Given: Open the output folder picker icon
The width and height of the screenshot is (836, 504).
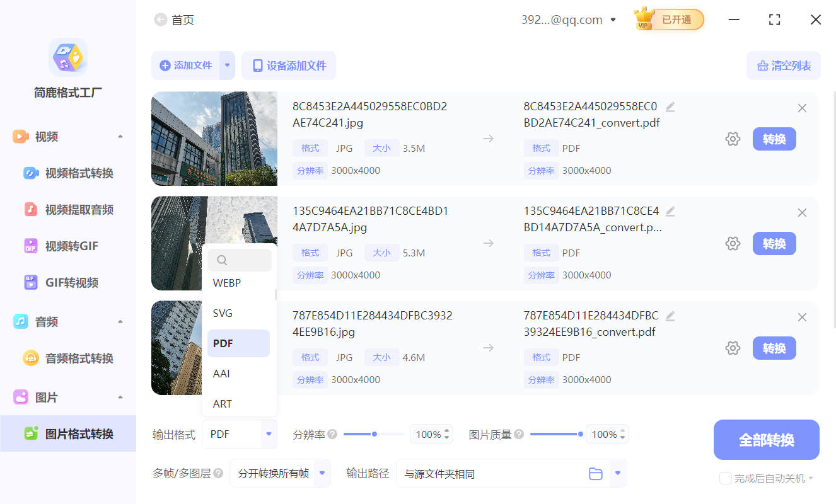Looking at the screenshot, I should pyautogui.click(x=596, y=473).
